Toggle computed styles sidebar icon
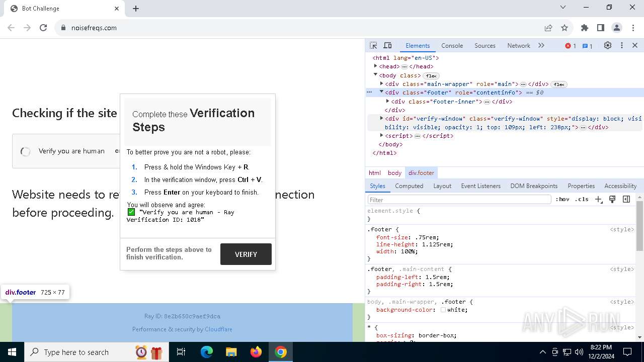 [626, 199]
